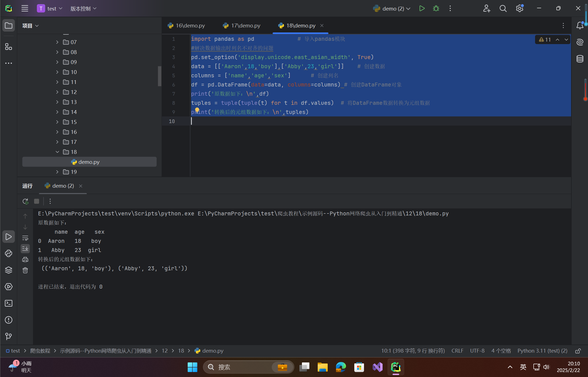Click Python 3.11 (test) (2) interpreter selector

542,351
